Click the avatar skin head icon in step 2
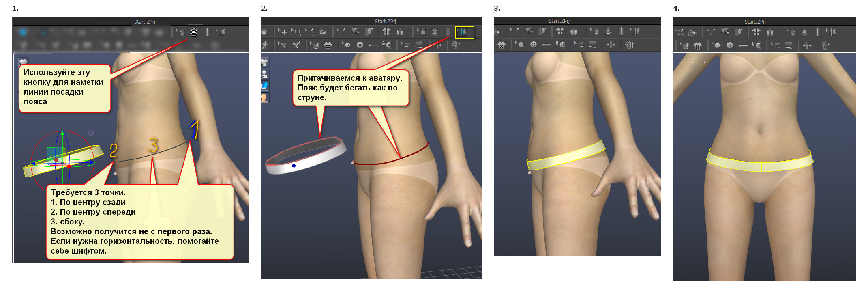This screenshot has height=293, width=868. (x=265, y=97)
